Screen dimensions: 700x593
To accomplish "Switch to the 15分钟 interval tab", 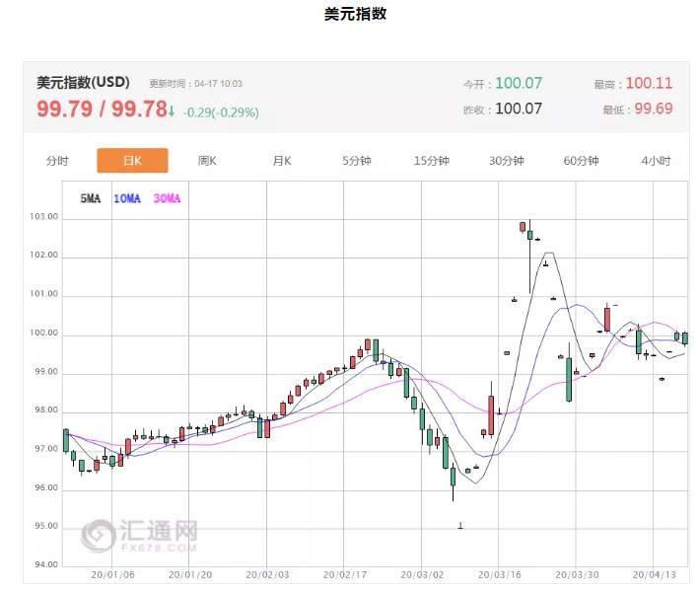I will pyautogui.click(x=432, y=161).
